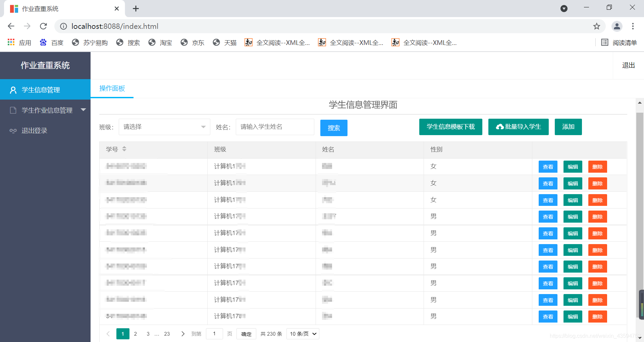Click the 请输入学生姓名 name input
Viewport: 644px width, 342px height.
(x=275, y=127)
